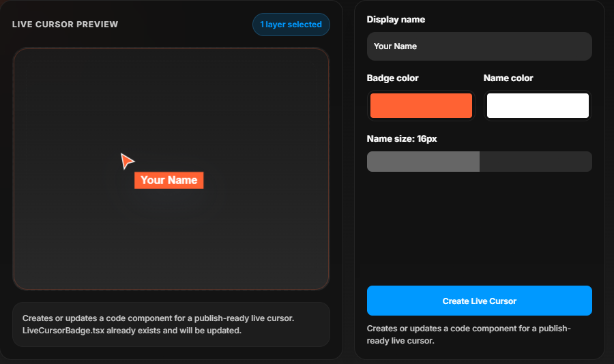Click the LiveCursorBadge.tsx info message box

coord(171,324)
